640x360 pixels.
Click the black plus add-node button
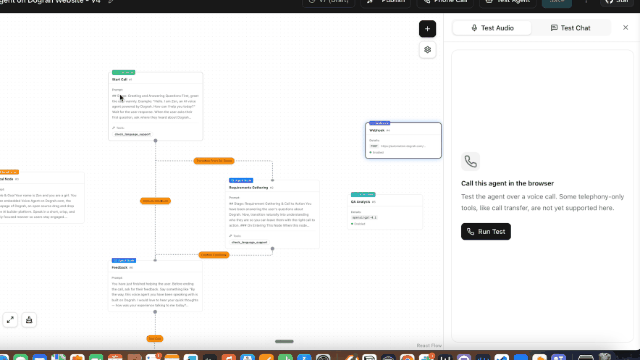point(427,29)
